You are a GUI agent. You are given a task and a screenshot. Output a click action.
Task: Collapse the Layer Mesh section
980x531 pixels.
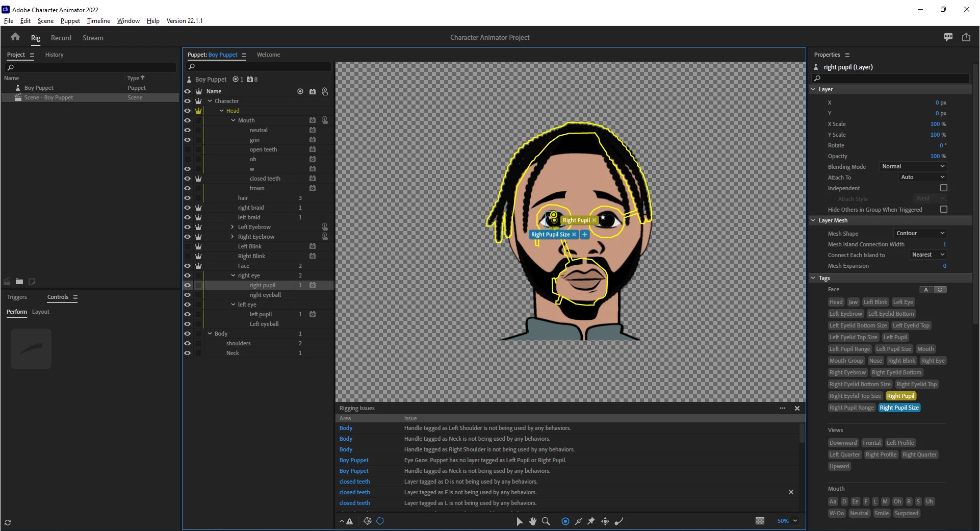(813, 220)
